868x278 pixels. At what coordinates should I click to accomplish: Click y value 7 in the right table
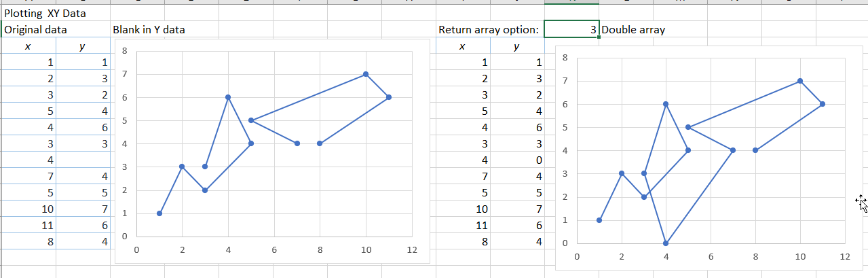click(x=517, y=208)
